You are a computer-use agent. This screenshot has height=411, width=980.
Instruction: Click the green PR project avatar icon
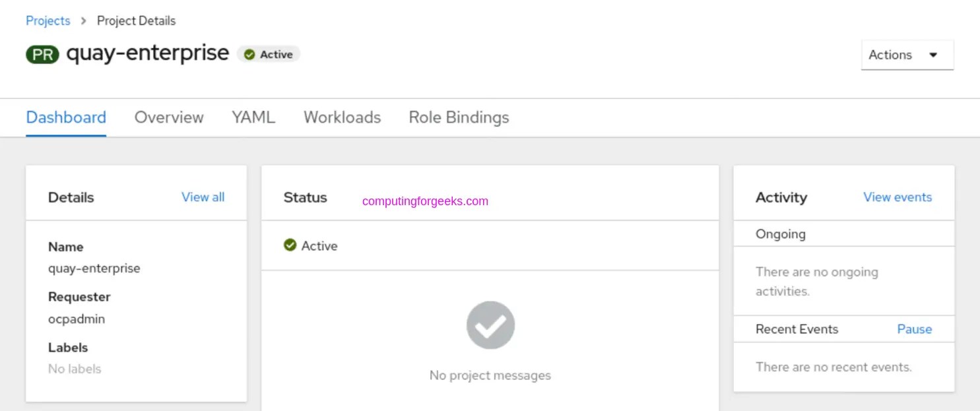coord(42,54)
